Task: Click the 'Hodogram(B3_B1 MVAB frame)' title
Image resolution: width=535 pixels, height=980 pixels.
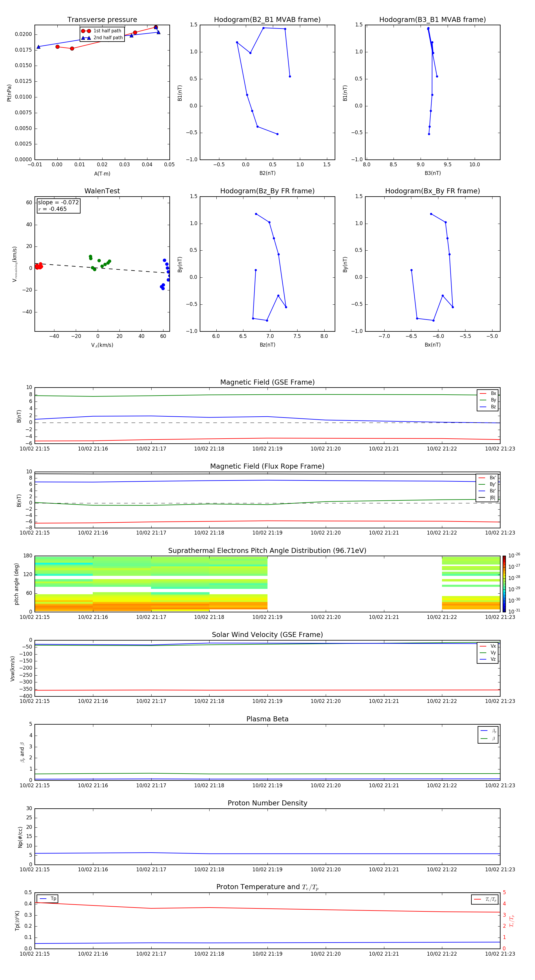Action: [x=432, y=20]
